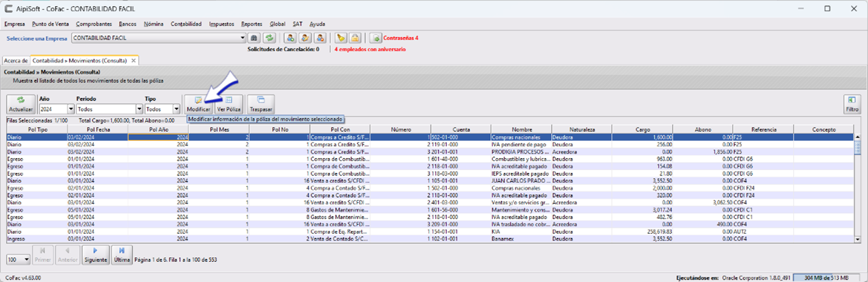Open the Global menu

coord(278,23)
